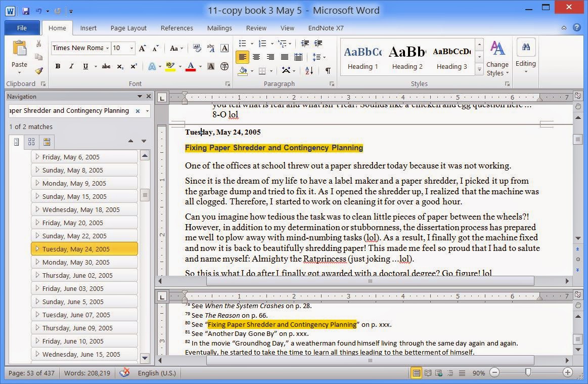Apply the Heading 1 style
This screenshot has width=588, height=384.
click(363, 57)
